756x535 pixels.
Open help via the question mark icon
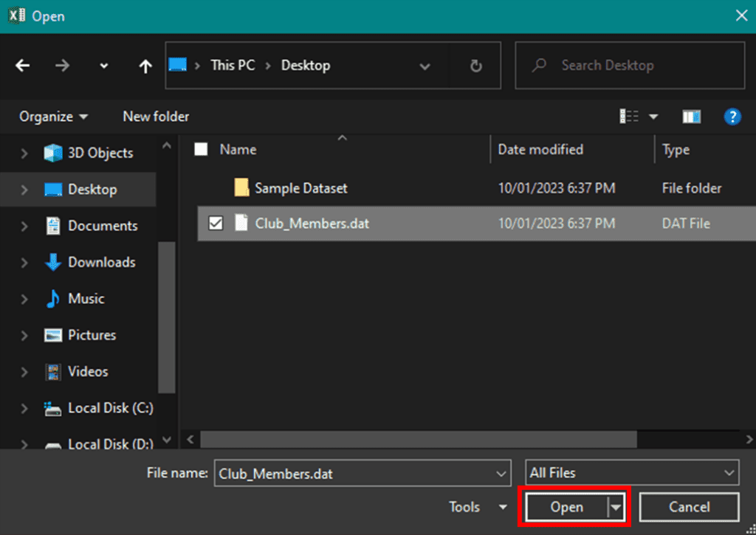tap(732, 116)
